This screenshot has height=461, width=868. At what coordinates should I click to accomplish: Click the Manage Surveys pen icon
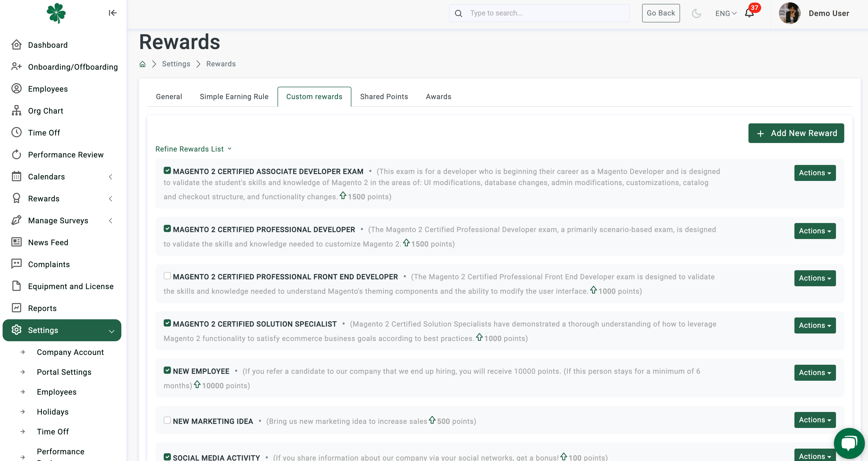pos(17,220)
